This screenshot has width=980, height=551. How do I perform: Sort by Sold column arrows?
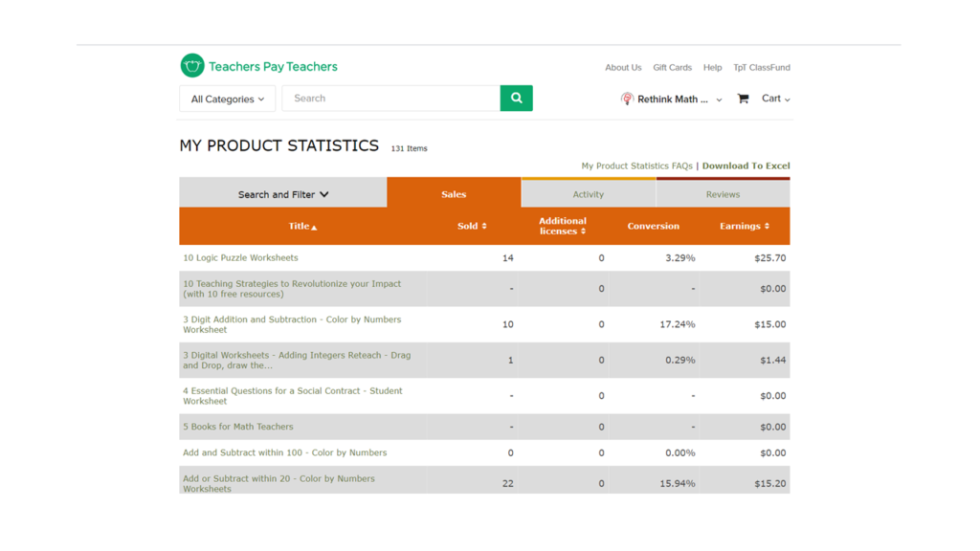click(484, 227)
